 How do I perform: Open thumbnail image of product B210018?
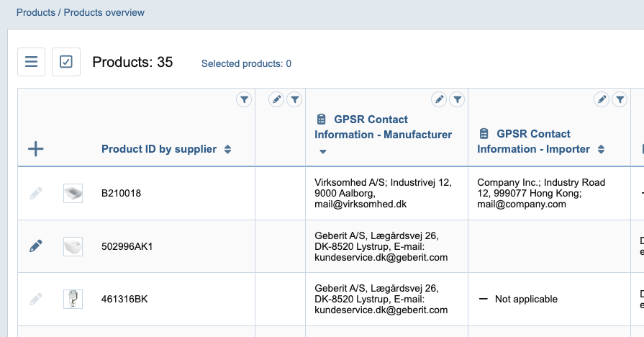pos(73,193)
